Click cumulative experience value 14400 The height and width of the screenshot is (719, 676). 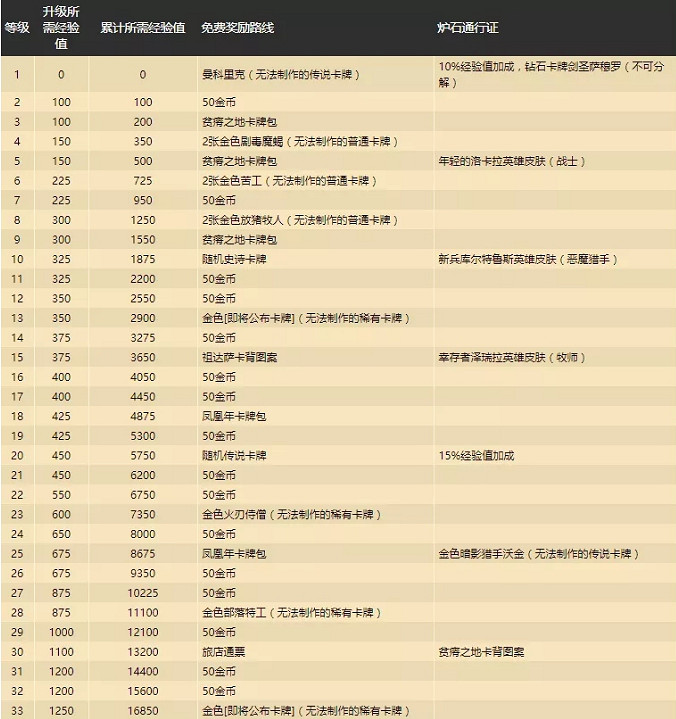point(143,672)
